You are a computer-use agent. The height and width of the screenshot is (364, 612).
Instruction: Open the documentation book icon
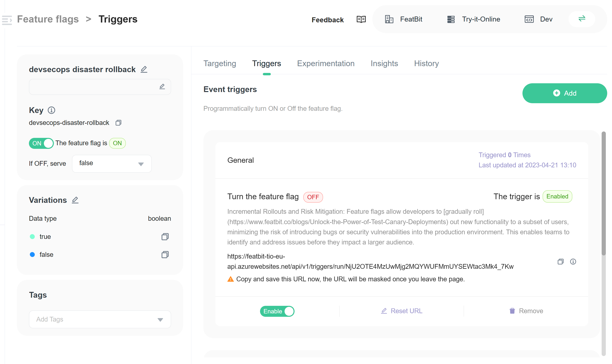coord(361,19)
